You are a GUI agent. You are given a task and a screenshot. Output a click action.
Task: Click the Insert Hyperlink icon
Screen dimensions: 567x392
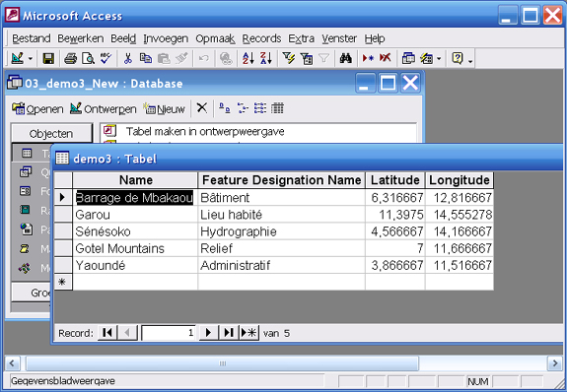point(226,58)
